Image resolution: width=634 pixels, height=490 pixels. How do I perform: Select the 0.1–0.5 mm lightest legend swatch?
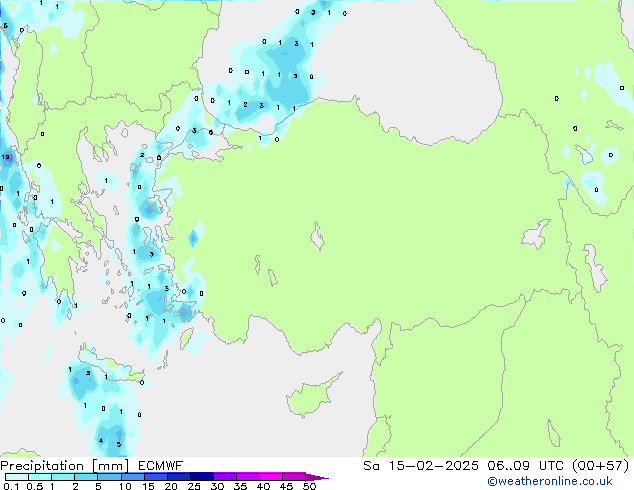(17, 477)
